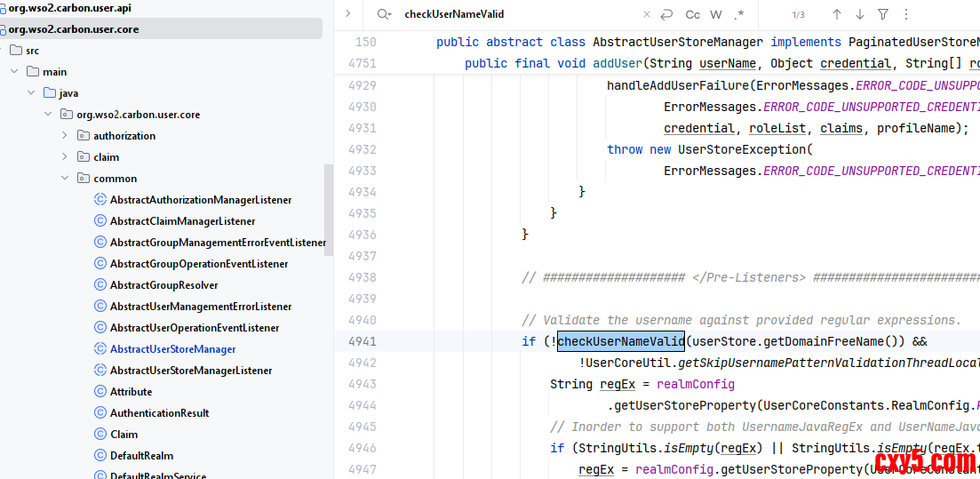980x479 pixels.
Task: Expand the authorization package
Action: pos(65,136)
